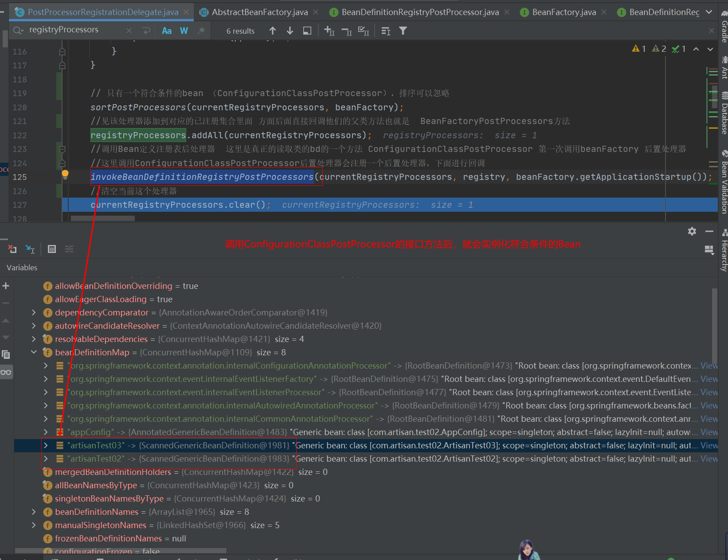Switch to PostProcessorRegistrationDelegate.java tab

tap(103, 12)
